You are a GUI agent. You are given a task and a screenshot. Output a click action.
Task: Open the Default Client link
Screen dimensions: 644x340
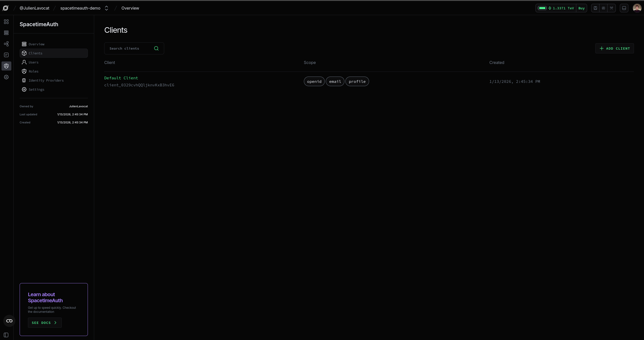coord(121,78)
